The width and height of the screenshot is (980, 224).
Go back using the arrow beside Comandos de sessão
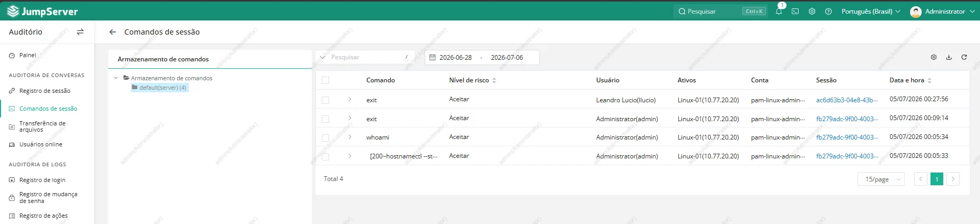tap(113, 32)
